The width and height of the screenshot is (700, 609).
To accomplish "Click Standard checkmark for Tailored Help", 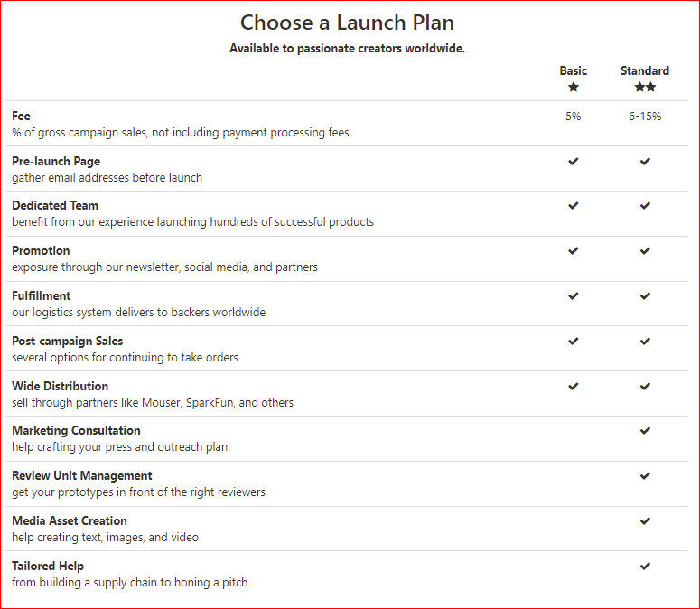I will [x=645, y=567].
